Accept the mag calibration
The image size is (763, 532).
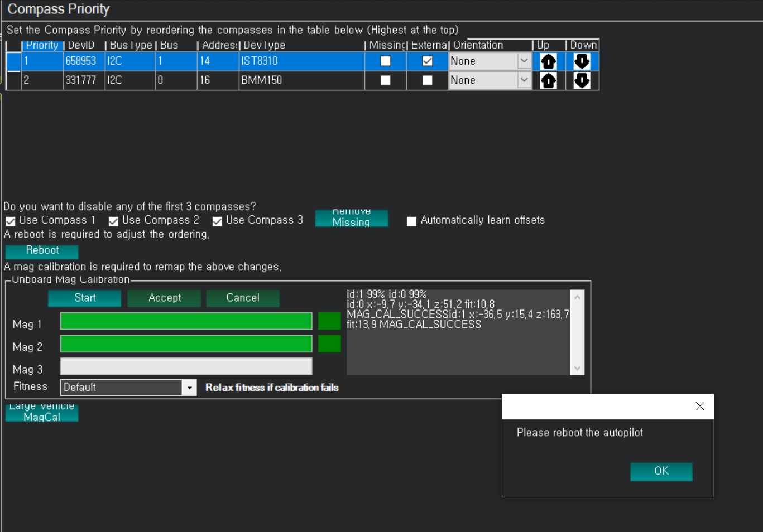[164, 298]
